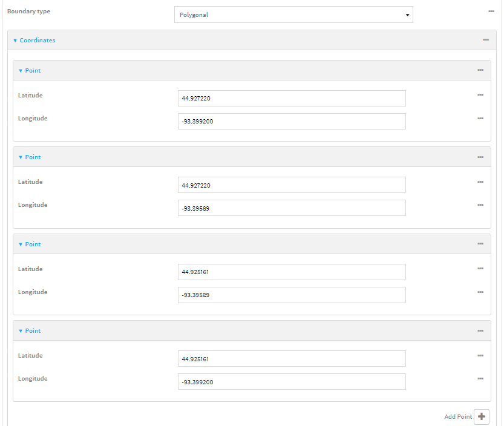The width and height of the screenshot is (504, 426).
Task: Open the Boundary type dropdown
Action: pyautogui.click(x=293, y=15)
